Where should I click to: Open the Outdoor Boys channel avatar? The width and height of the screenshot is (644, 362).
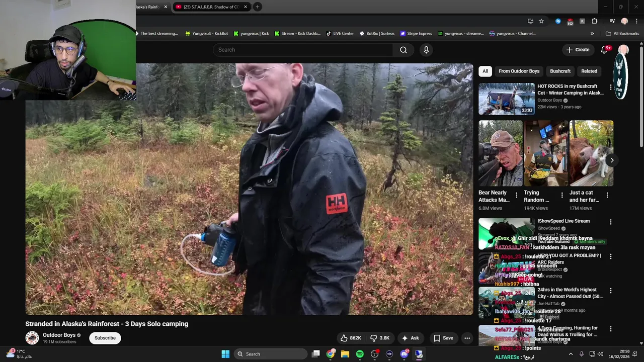click(32, 338)
